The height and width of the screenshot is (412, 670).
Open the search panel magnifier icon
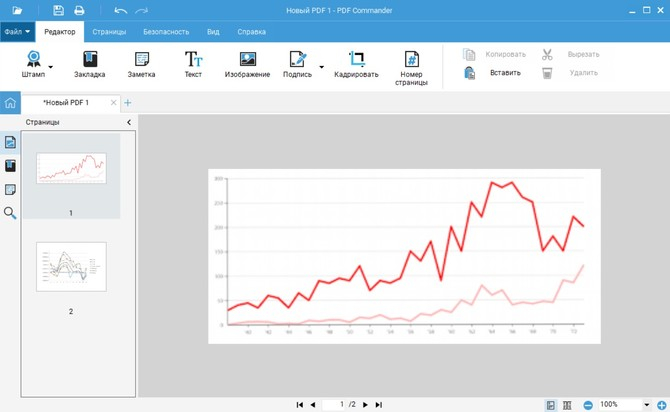click(10, 213)
